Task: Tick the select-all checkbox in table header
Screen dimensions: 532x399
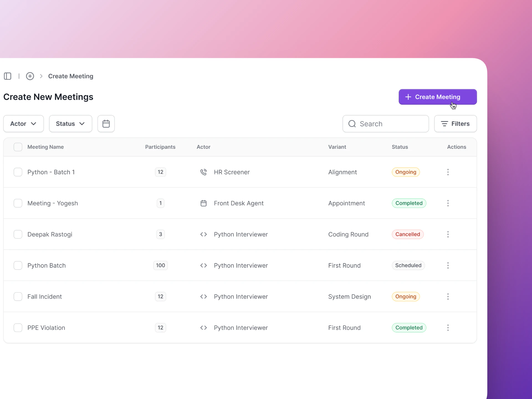Action: tap(18, 147)
